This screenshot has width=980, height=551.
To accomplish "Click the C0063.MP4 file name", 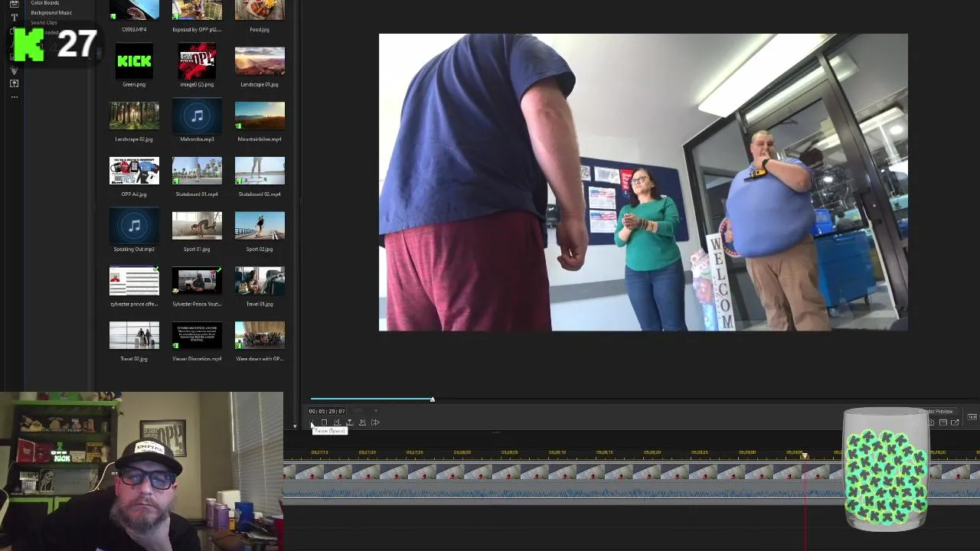I will (134, 29).
